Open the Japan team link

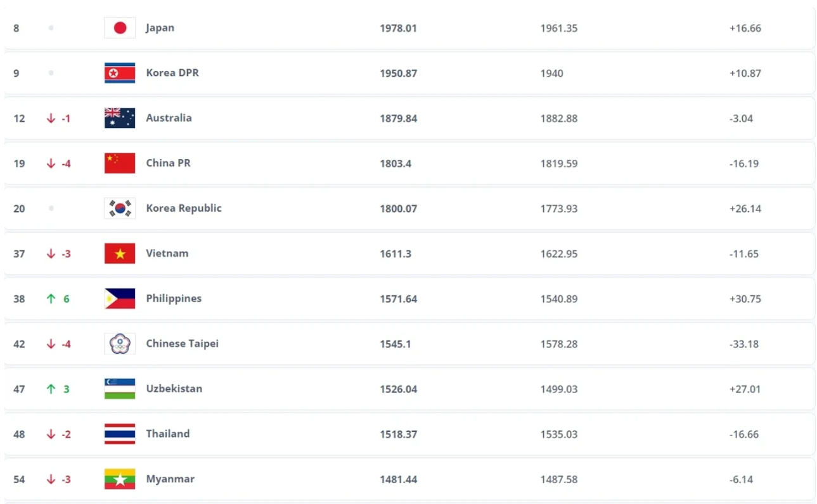(160, 28)
